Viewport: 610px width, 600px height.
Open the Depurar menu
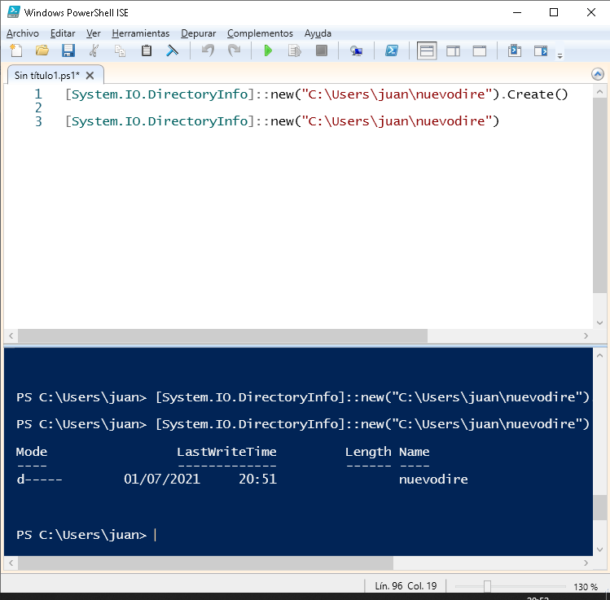point(198,33)
